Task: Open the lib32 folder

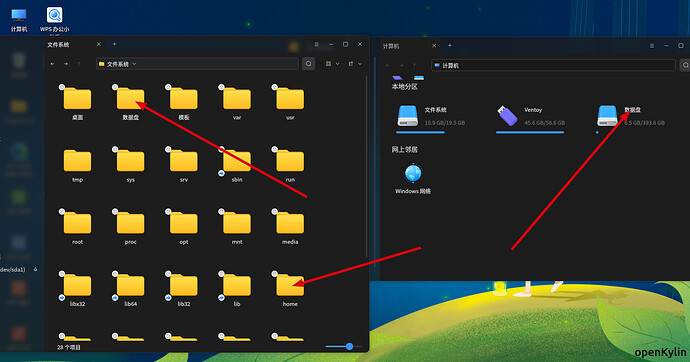Action: [x=184, y=285]
